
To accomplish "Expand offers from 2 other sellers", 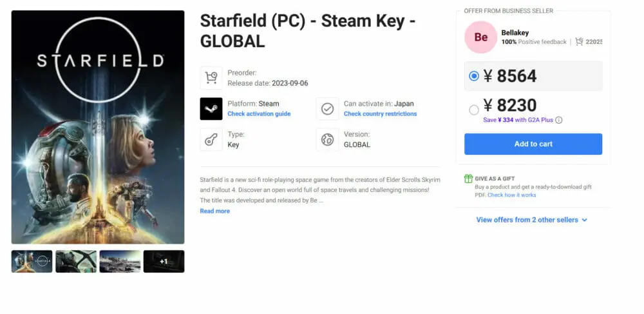I will 532,220.
